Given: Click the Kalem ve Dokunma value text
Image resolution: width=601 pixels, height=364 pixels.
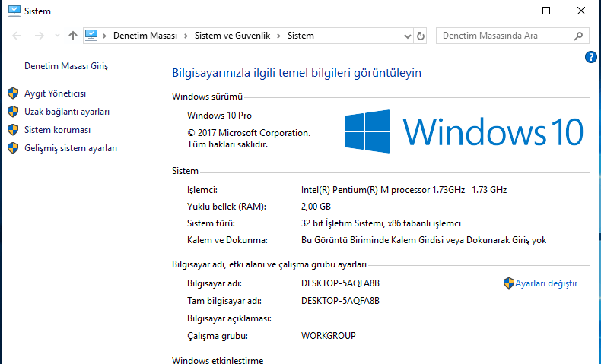Looking at the screenshot, I should pyautogui.click(x=424, y=240).
